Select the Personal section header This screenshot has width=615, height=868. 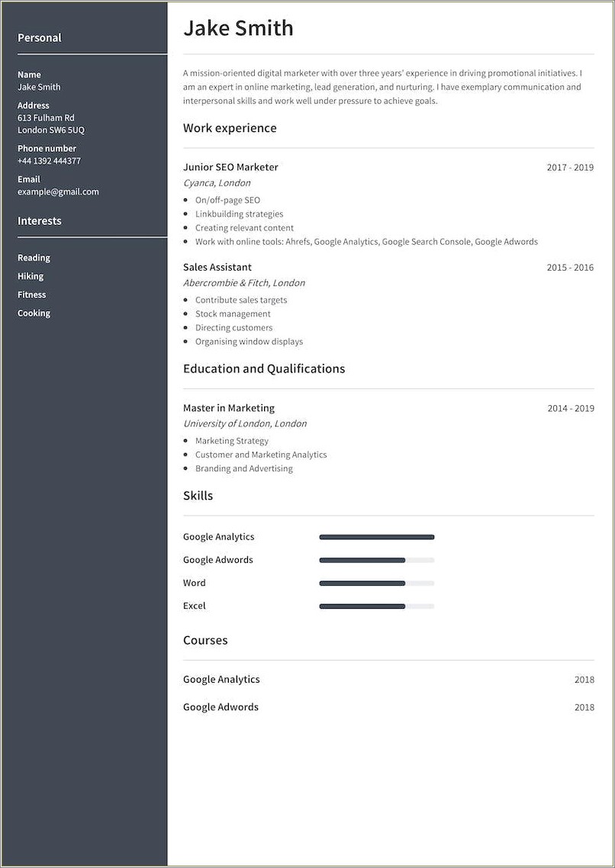(39, 37)
